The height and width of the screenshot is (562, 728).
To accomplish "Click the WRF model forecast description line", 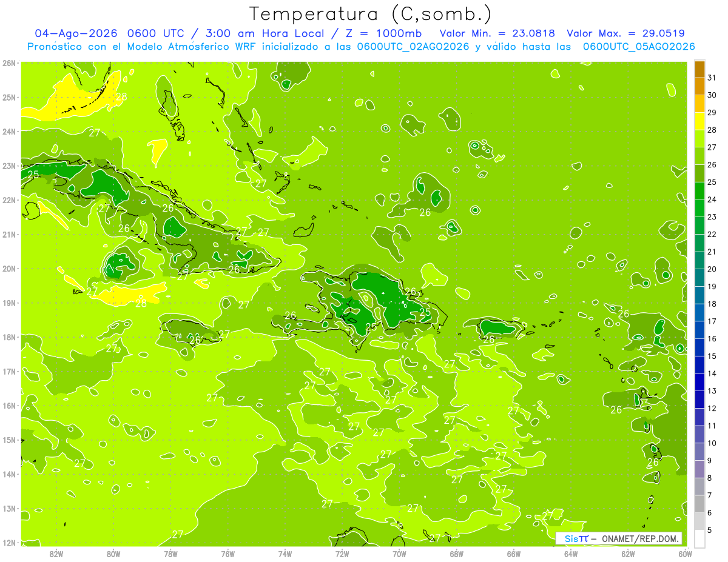I will tap(361, 47).
